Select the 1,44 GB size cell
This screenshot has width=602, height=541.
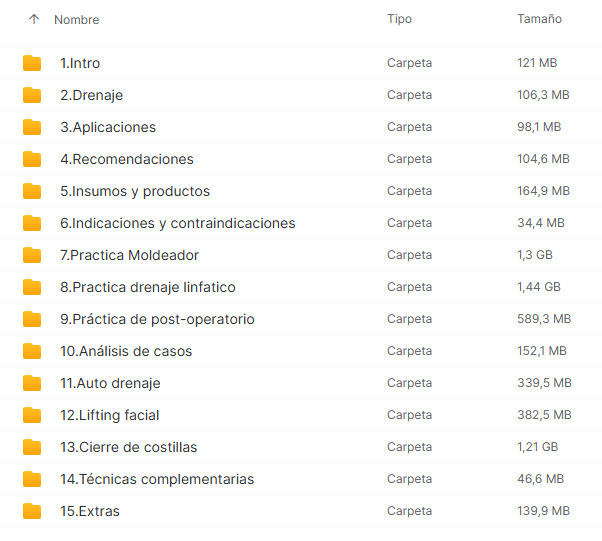point(539,287)
